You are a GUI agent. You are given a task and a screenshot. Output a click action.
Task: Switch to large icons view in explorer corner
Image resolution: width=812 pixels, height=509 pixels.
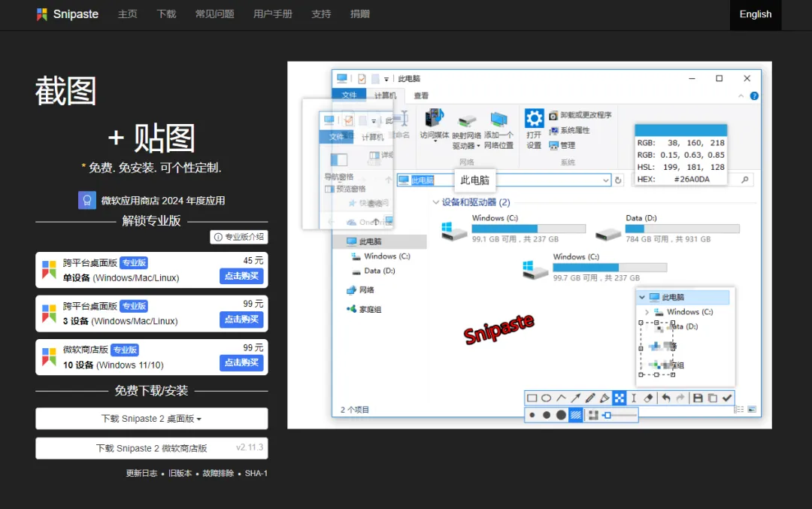(752, 410)
